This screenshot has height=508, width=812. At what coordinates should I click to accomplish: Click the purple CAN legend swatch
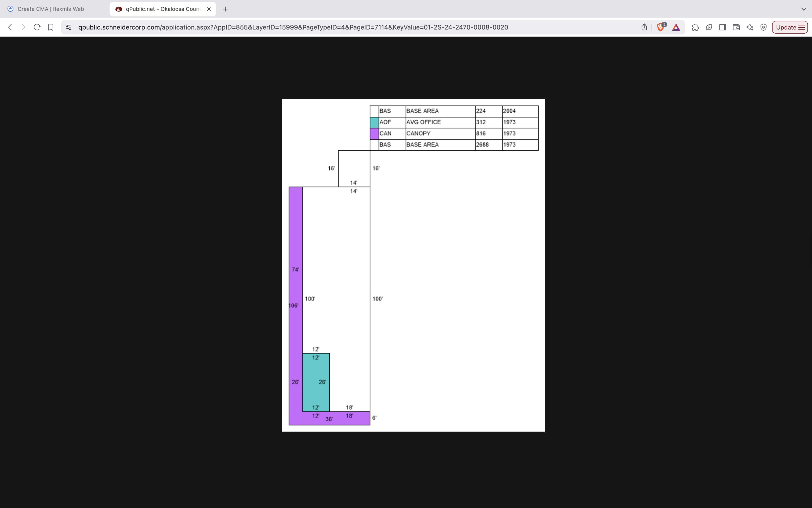[374, 134]
